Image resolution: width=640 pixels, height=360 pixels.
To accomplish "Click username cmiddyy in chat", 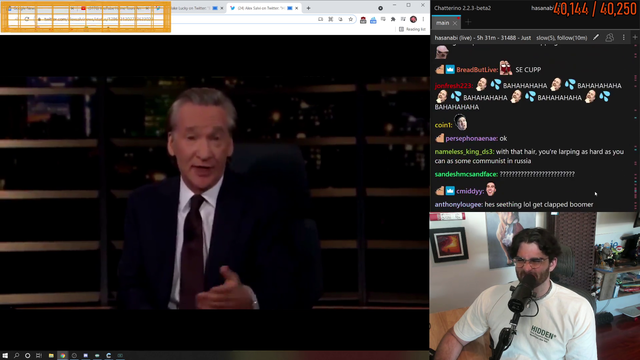I will pos(470,191).
